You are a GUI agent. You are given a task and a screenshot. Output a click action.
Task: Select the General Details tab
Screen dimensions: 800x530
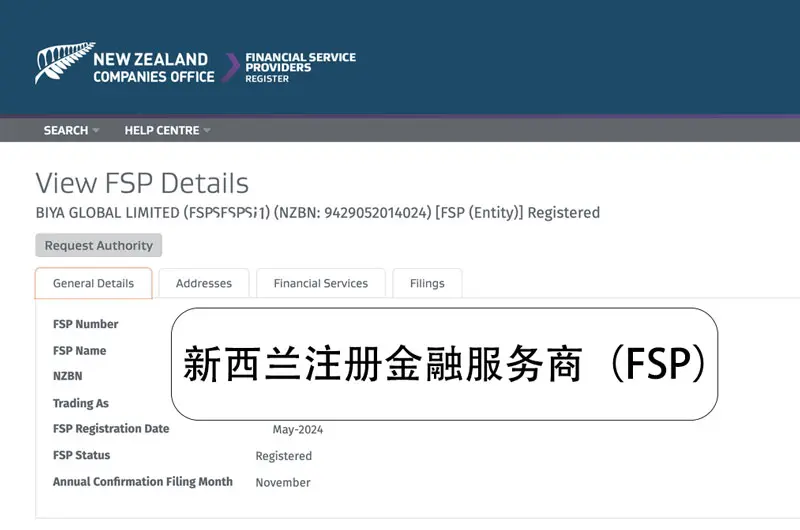[x=93, y=283]
